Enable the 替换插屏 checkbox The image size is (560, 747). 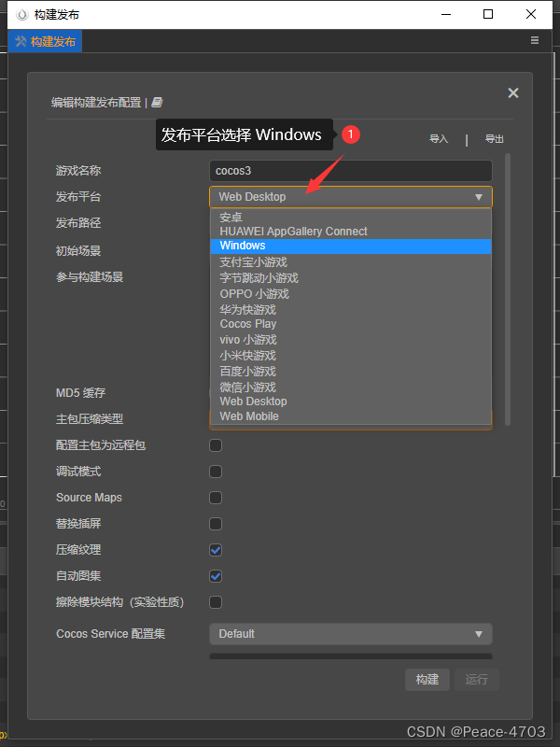216,524
